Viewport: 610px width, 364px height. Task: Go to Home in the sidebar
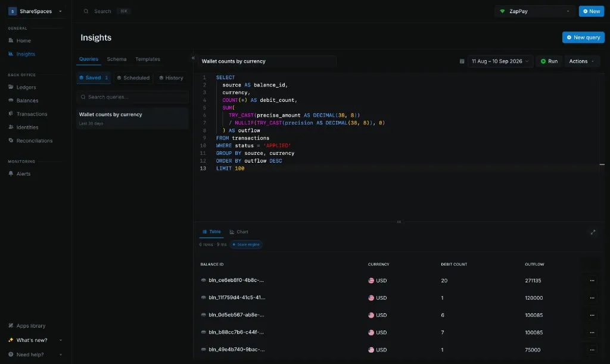point(23,41)
